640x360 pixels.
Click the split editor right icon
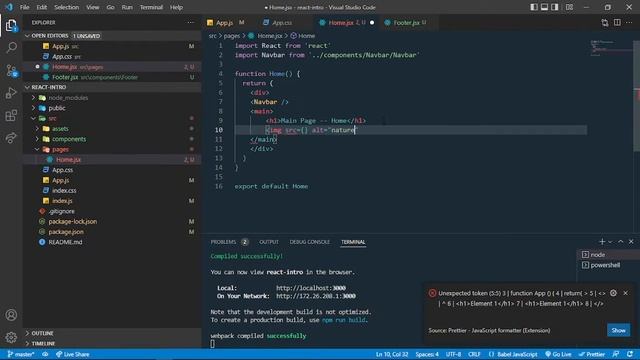click(617, 22)
